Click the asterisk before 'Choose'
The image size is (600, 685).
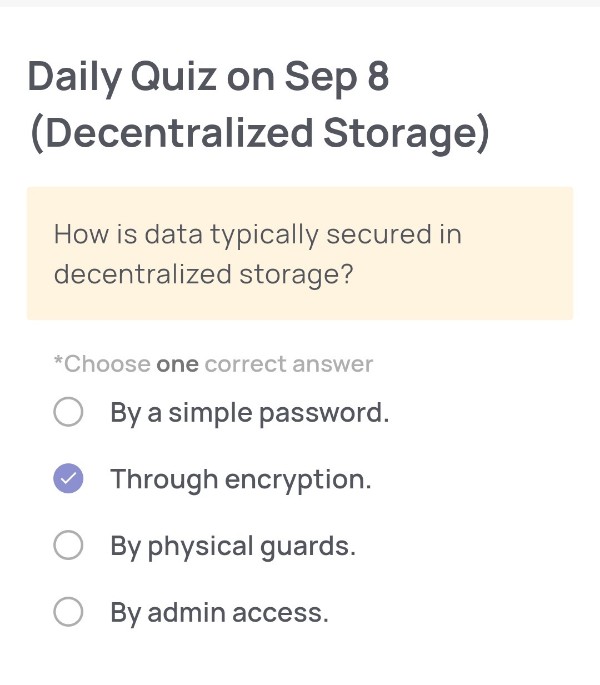click(58, 362)
